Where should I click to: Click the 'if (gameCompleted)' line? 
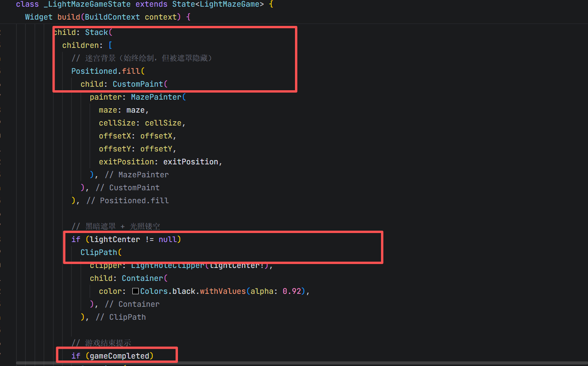coord(112,356)
